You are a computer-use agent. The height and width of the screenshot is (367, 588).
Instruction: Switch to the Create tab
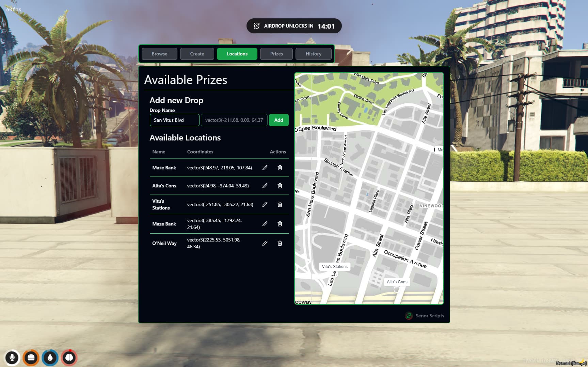(x=197, y=54)
